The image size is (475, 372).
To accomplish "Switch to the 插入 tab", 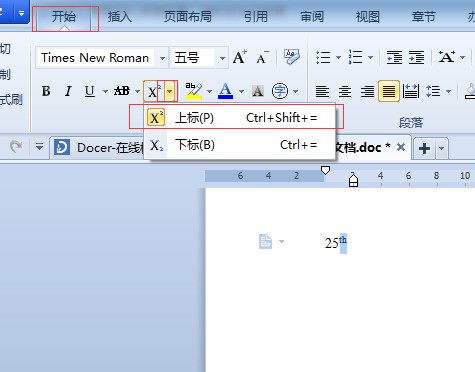I will 119,17.
